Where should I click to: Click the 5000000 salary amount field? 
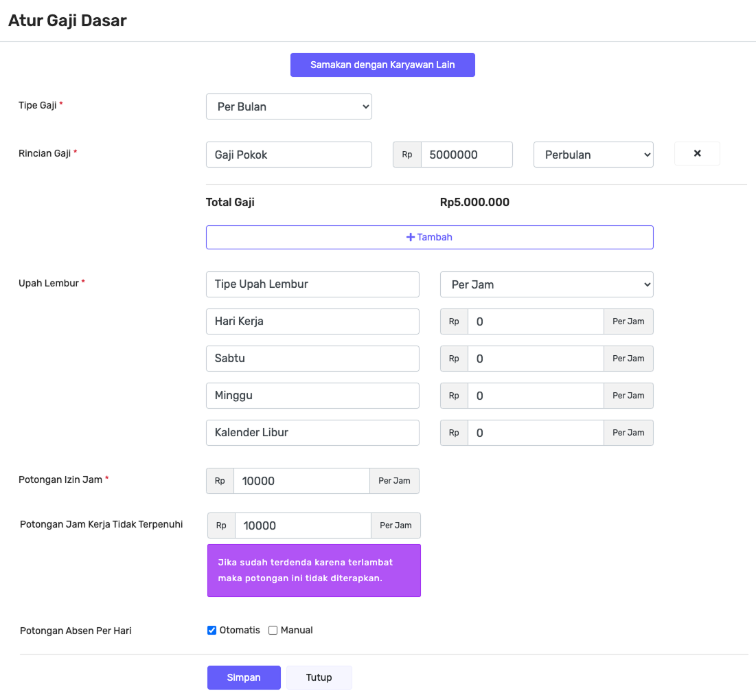pyautogui.click(x=466, y=155)
